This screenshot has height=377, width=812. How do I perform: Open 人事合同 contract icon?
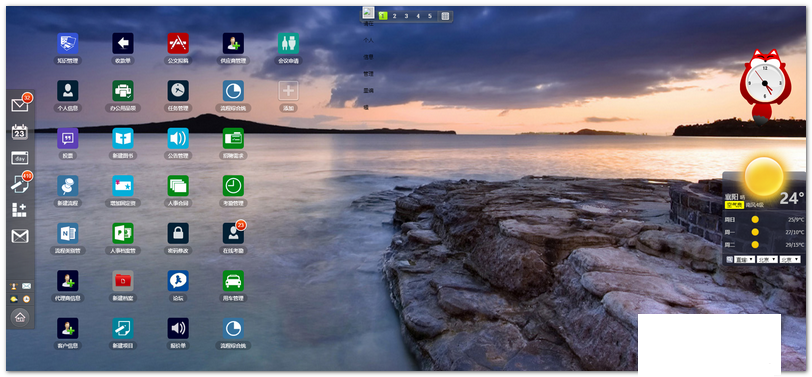178,186
